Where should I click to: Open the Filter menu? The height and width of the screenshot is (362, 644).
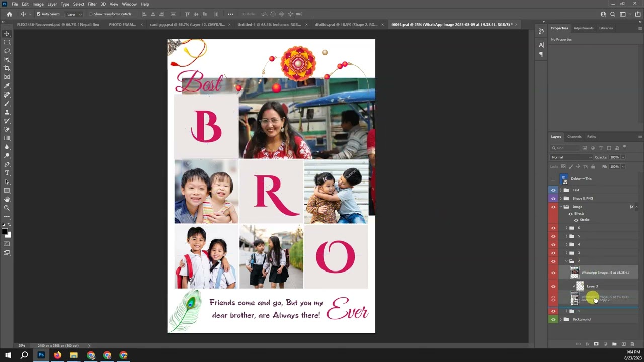(92, 4)
